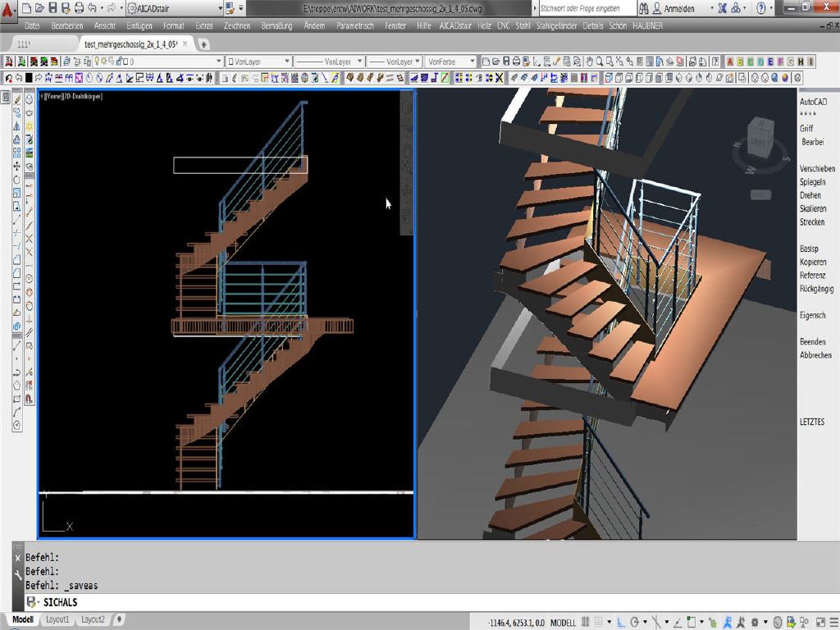Click Kopieren in the side screen menu
The image size is (840, 630).
[813, 262]
